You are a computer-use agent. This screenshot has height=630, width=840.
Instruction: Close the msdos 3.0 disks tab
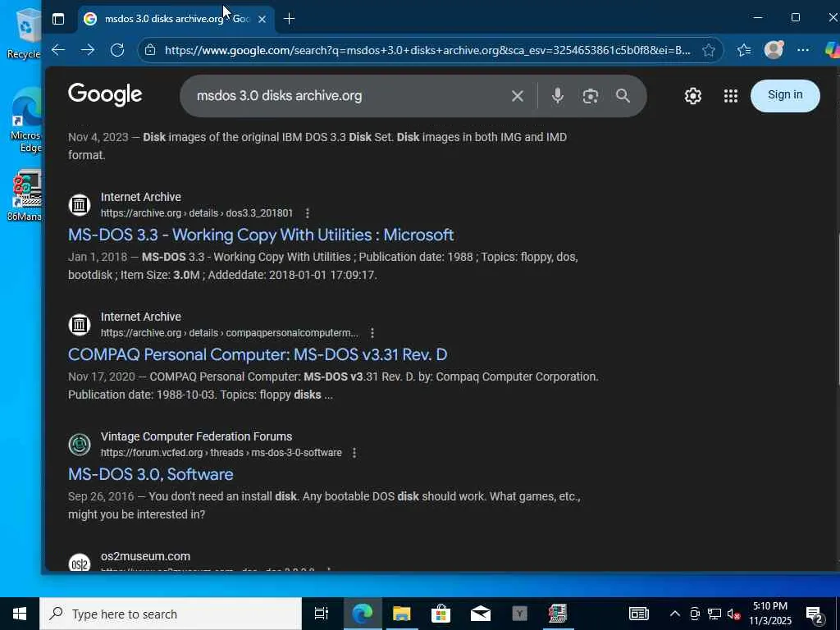(262, 20)
